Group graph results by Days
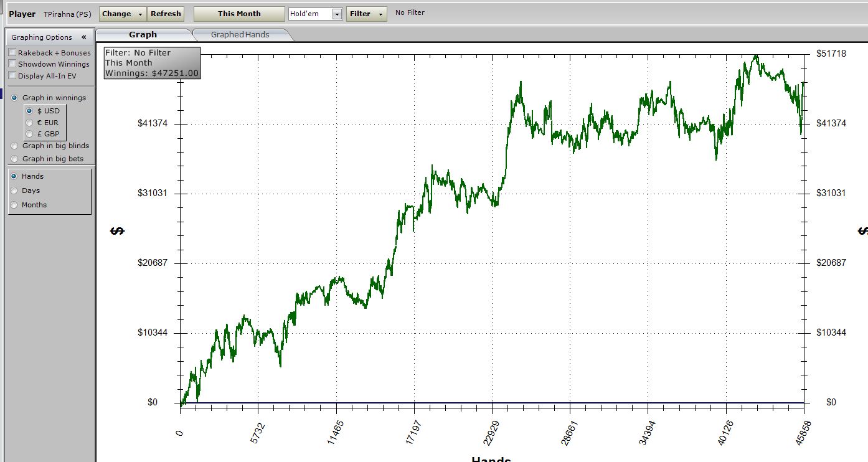Screen dimensions: 868x462 [13, 191]
